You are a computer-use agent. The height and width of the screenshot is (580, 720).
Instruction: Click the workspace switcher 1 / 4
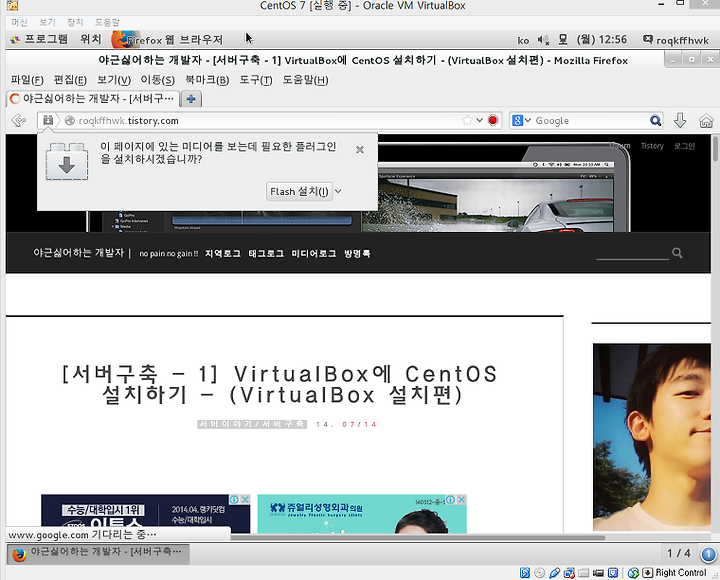[679, 553]
